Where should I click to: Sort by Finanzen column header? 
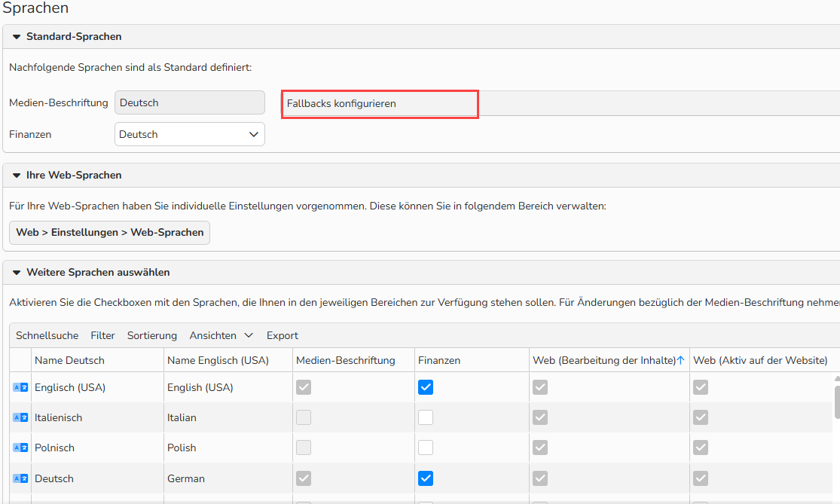click(x=472, y=360)
